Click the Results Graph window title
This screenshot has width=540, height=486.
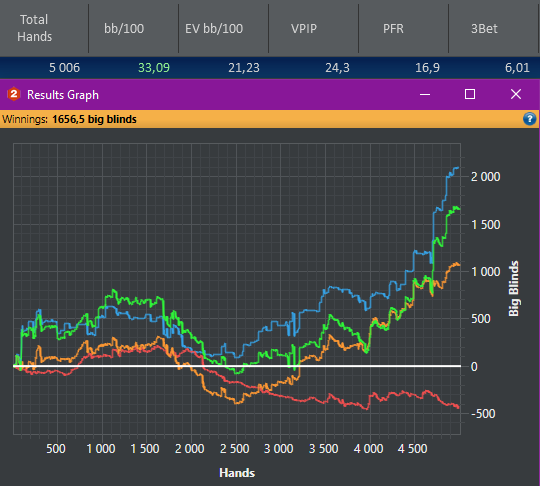63,95
